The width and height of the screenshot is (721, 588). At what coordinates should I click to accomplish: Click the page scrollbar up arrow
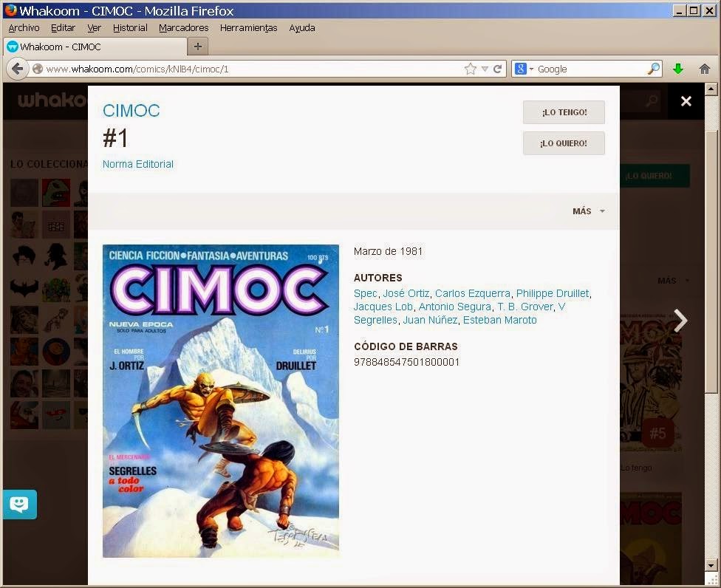pyautogui.click(x=711, y=89)
